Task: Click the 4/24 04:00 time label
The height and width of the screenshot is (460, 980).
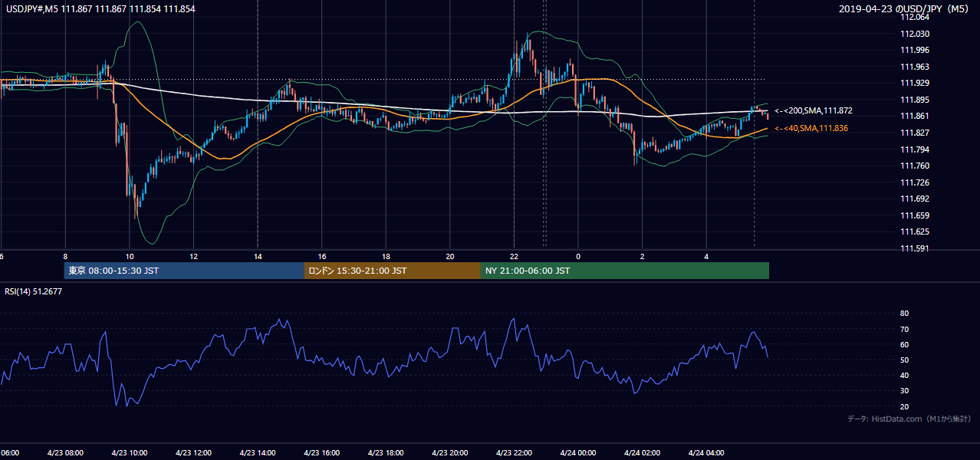Action: pos(705,452)
